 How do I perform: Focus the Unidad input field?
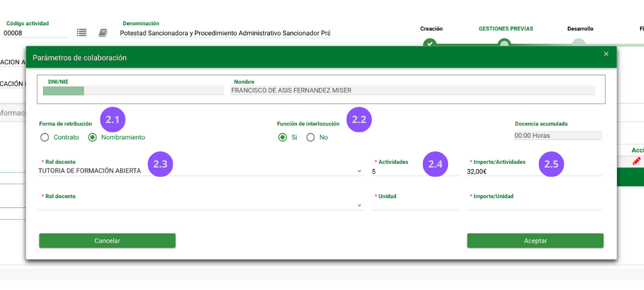tap(415, 205)
